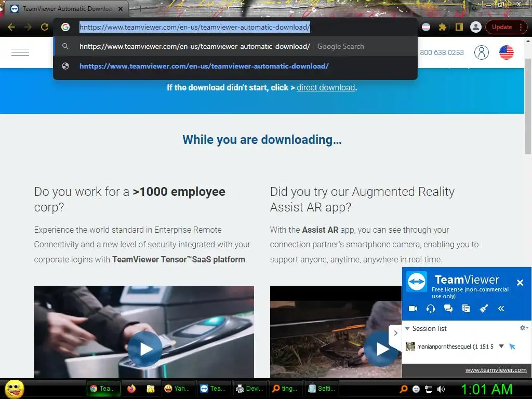Close the TeamViewer session panel with X

pos(520,282)
